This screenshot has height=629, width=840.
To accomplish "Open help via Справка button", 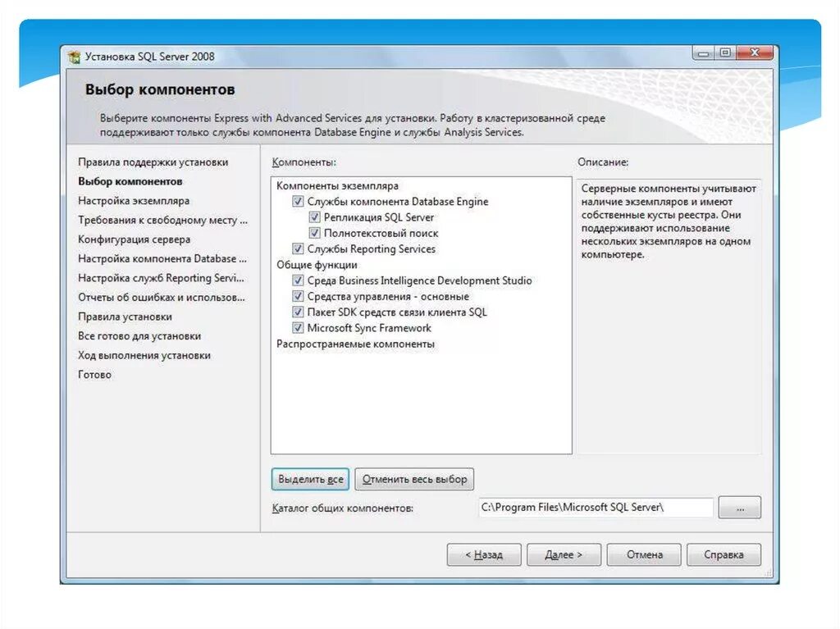I will click(724, 555).
